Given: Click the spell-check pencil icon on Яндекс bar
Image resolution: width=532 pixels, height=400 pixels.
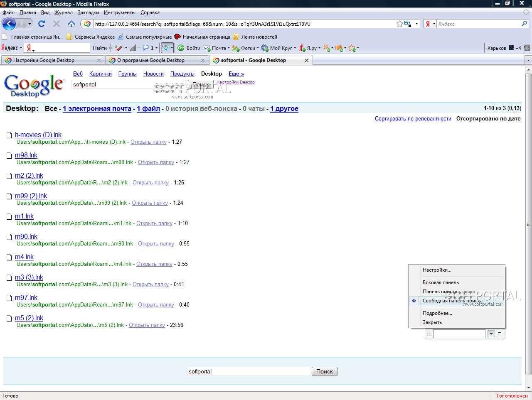Looking at the screenshot, I should point(118,48).
